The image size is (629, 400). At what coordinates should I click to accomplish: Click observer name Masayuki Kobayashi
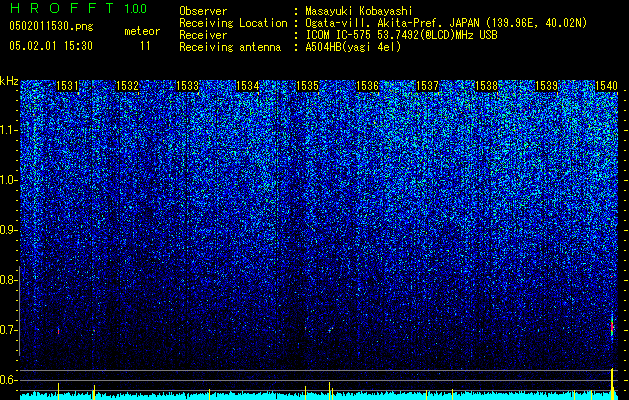coord(359,11)
